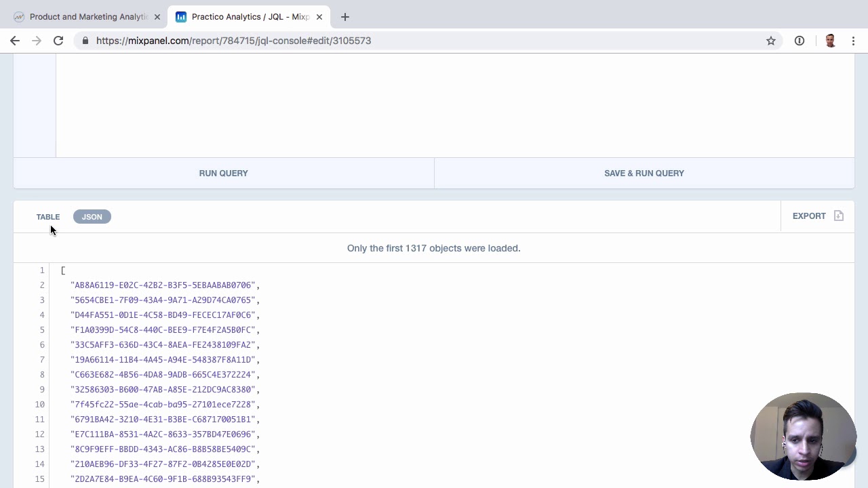Click ID 33C5AFF3-636D-43C4-8AEA-FE2438109FA2
Viewport: 868px width, 488px height.
point(163,345)
